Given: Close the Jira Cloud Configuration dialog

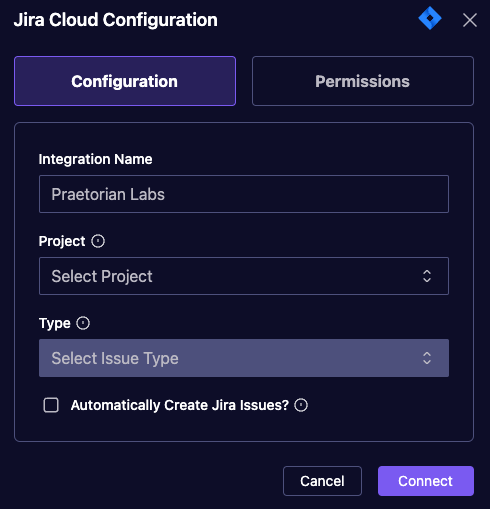Looking at the screenshot, I should [470, 20].
